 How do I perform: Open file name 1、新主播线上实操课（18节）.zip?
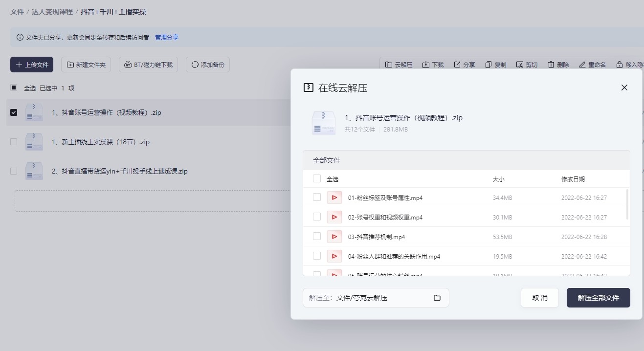click(101, 142)
